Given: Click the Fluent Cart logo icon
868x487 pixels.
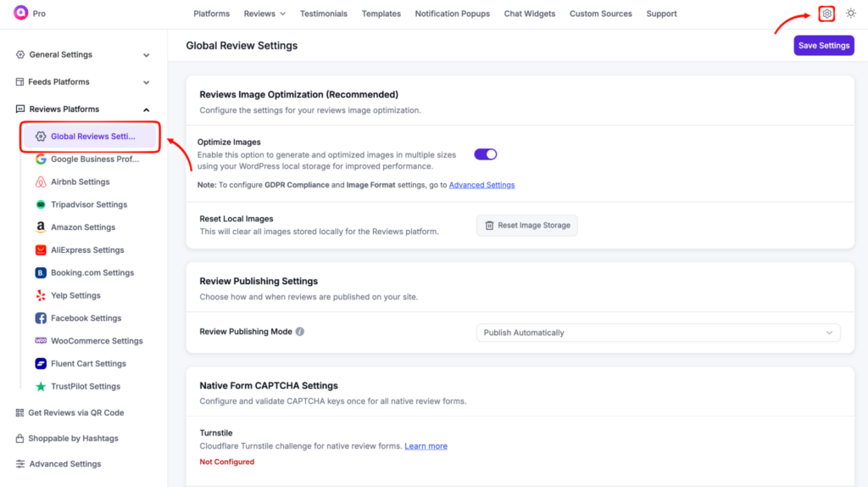Looking at the screenshot, I should (x=41, y=363).
